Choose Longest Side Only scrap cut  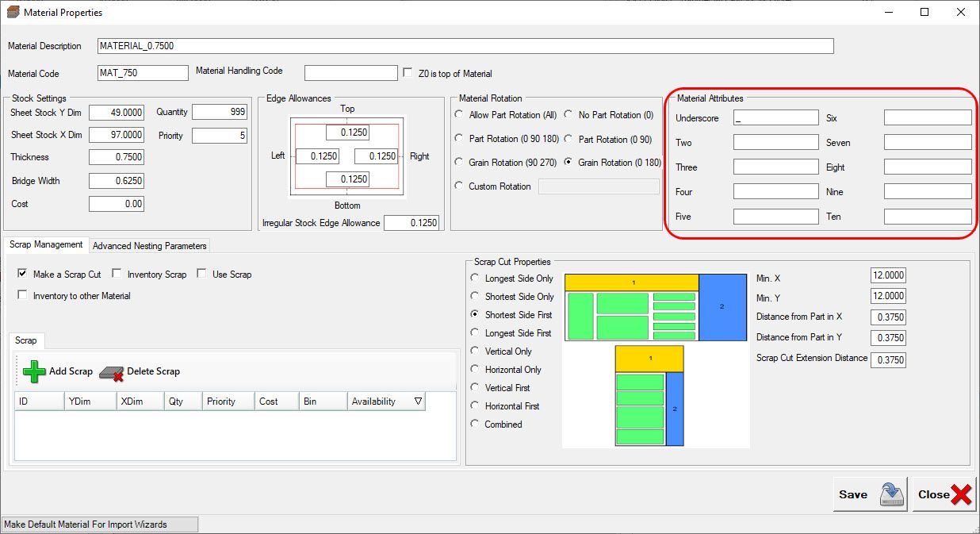pos(475,279)
